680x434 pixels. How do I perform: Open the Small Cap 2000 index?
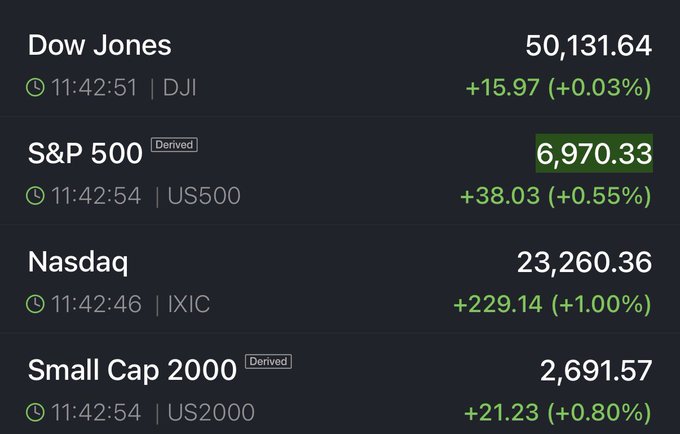click(x=132, y=370)
